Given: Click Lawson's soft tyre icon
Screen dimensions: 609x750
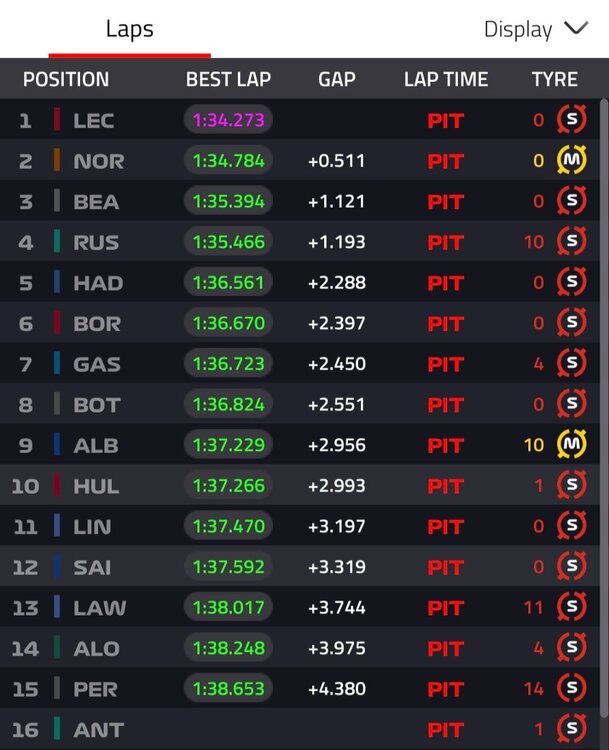Looking at the screenshot, I should coord(571,607).
